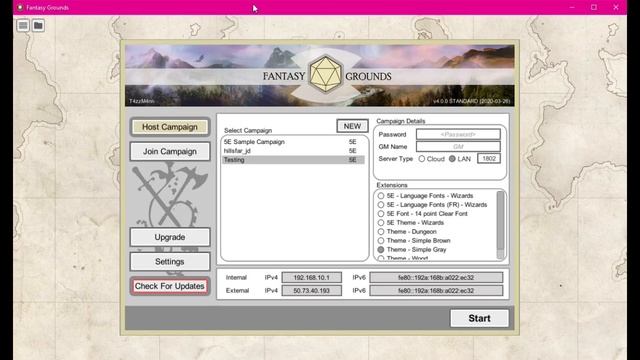Click Check For Updates
This screenshot has height=360, width=640.
[x=170, y=286]
